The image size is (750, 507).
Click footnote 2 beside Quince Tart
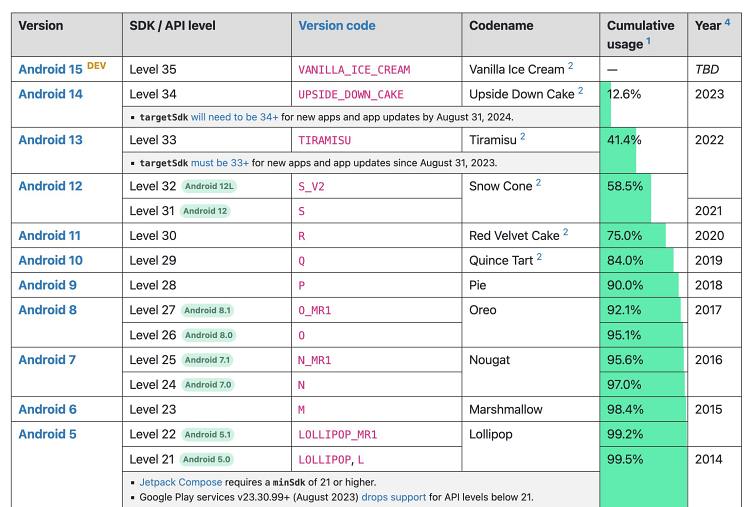[x=539, y=257]
